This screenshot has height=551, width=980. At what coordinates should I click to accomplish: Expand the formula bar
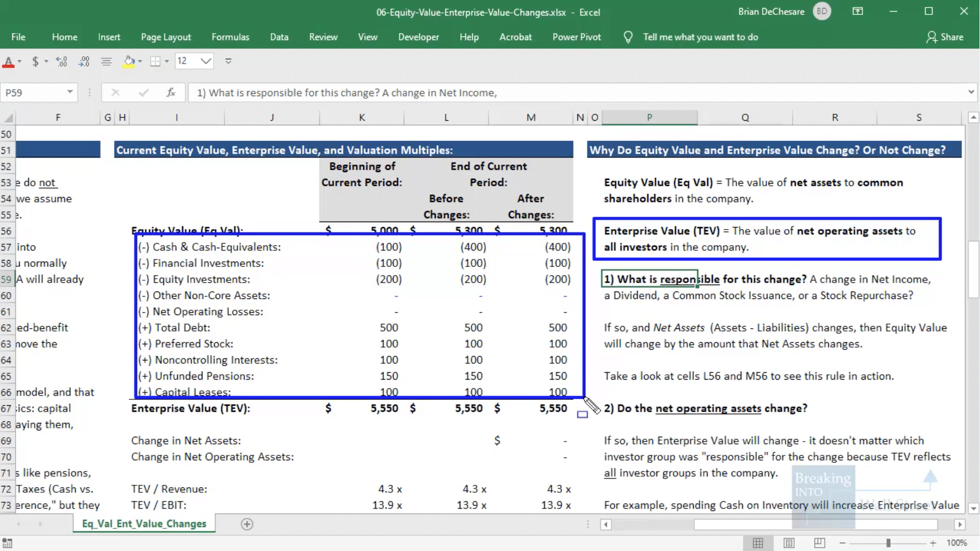970,92
